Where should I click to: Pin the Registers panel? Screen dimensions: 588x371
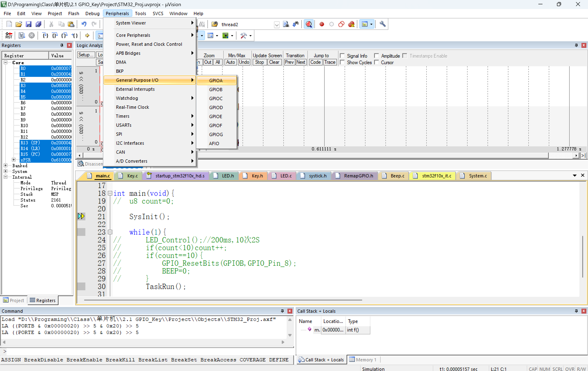tap(62, 45)
